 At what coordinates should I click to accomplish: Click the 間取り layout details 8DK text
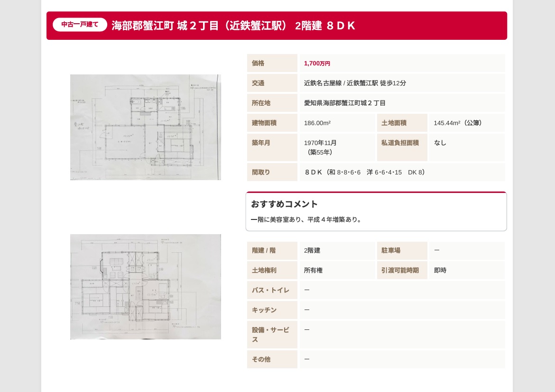(x=364, y=172)
